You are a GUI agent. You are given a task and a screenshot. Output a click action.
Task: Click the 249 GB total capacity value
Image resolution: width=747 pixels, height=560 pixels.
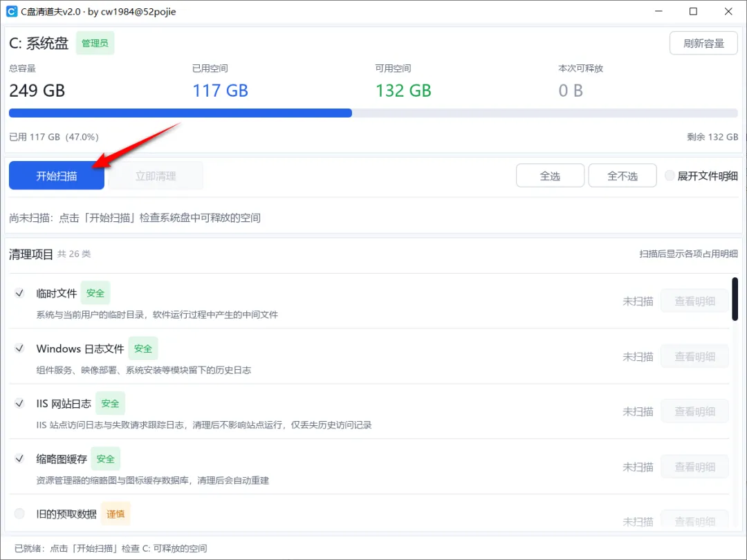click(x=37, y=91)
